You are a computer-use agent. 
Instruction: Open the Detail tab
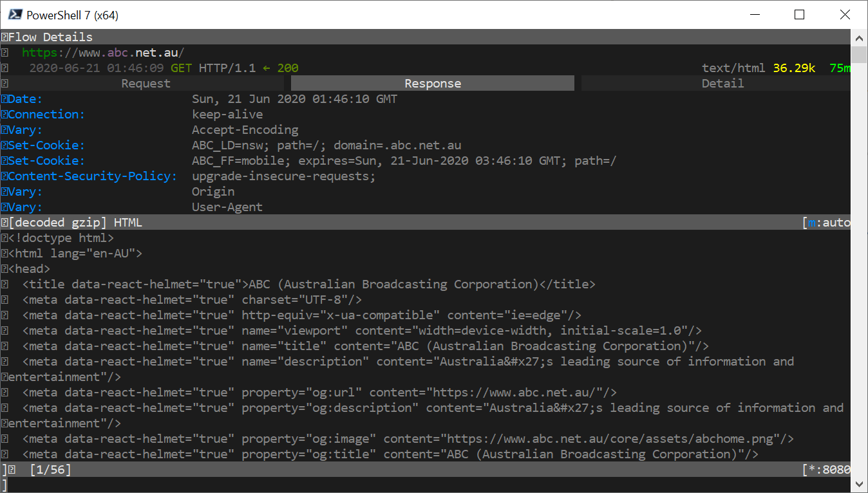722,84
